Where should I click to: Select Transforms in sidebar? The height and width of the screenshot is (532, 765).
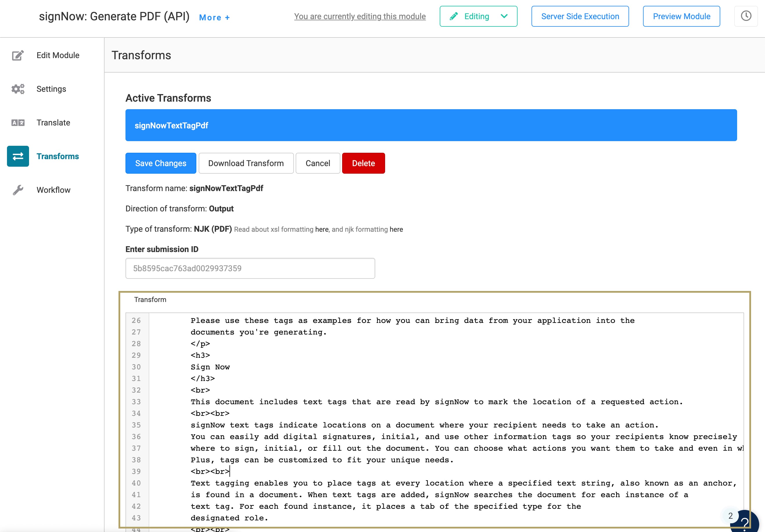[x=58, y=156]
